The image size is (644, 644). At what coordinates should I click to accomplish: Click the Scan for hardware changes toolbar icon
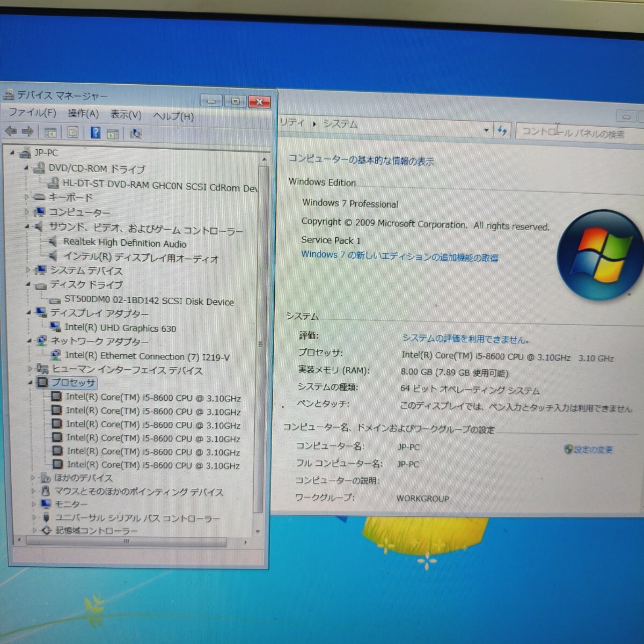[x=136, y=133]
